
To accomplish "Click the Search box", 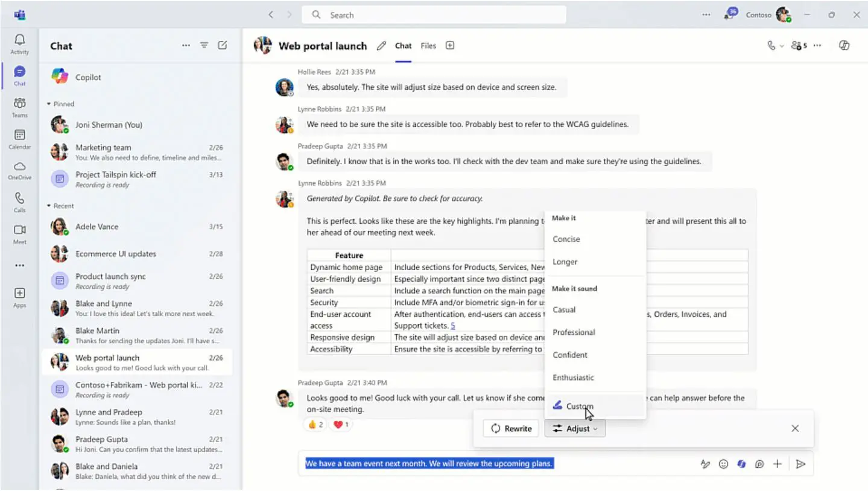I will 434,14.
